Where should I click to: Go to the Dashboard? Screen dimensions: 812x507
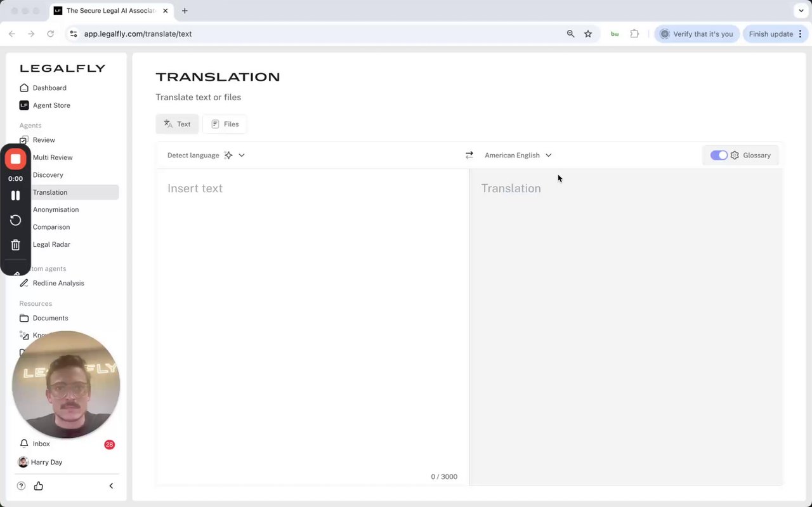pyautogui.click(x=49, y=88)
